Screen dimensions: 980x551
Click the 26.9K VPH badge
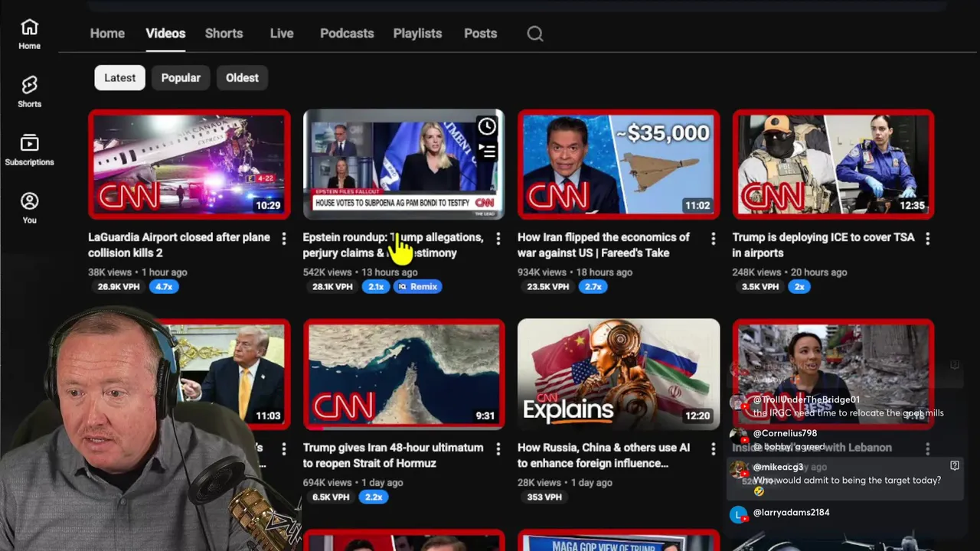click(x=119, y=286)
